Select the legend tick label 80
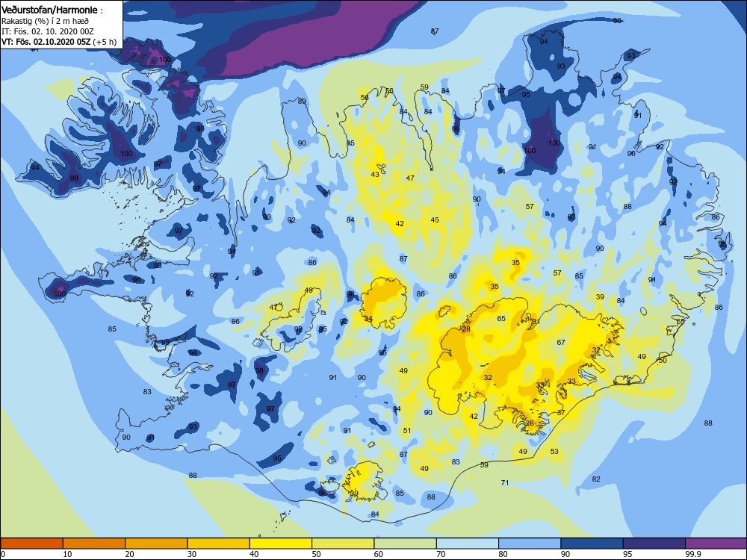The width and height of the screenshot is (747, 560). click(x=503, y=554)
